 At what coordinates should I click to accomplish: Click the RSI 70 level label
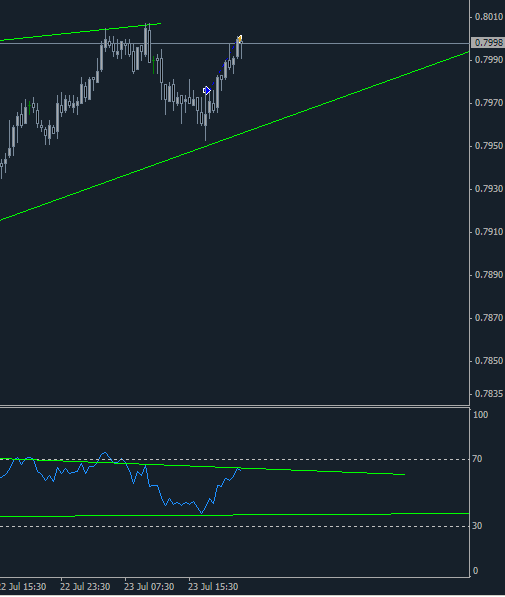click(477, 459)
